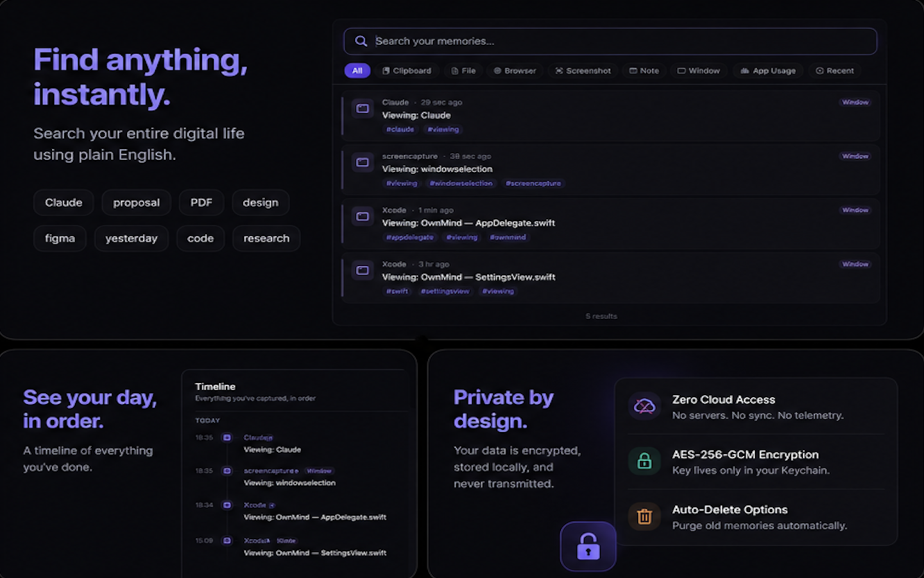The height and width of the screenshot is (578, 924).
Task: Click the "Zero Cloud Access" heading
Action: point(724,399)
